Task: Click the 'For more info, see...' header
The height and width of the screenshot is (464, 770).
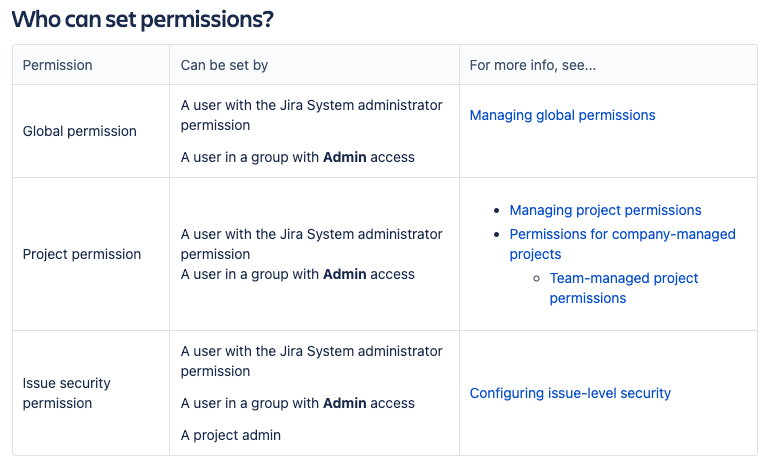Action: pyautogui.click(x=532, y=65)
